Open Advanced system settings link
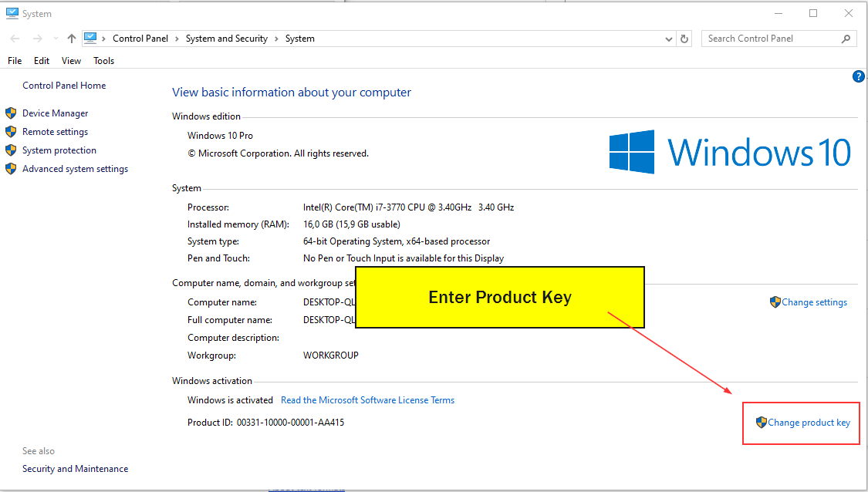Image resolution: width=868 pixels, height=492 pixels. click(76, 169)
